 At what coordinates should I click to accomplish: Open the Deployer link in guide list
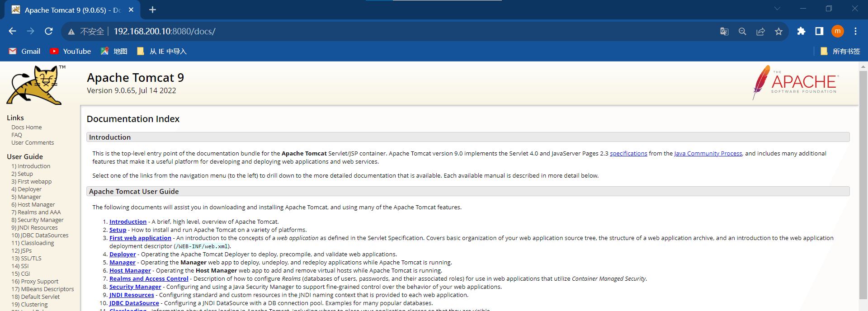coord(123,254)
